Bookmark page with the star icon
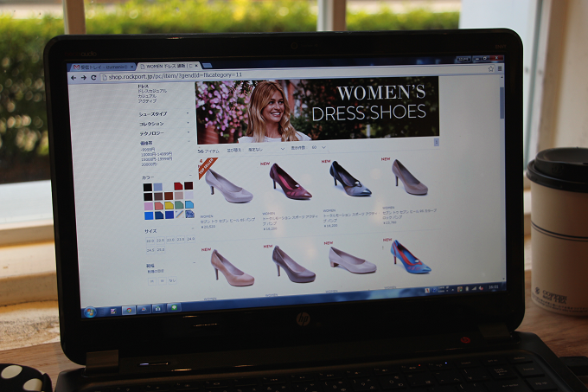The width and height of the screenshot is (588, 392). click(x=489, y=68)
